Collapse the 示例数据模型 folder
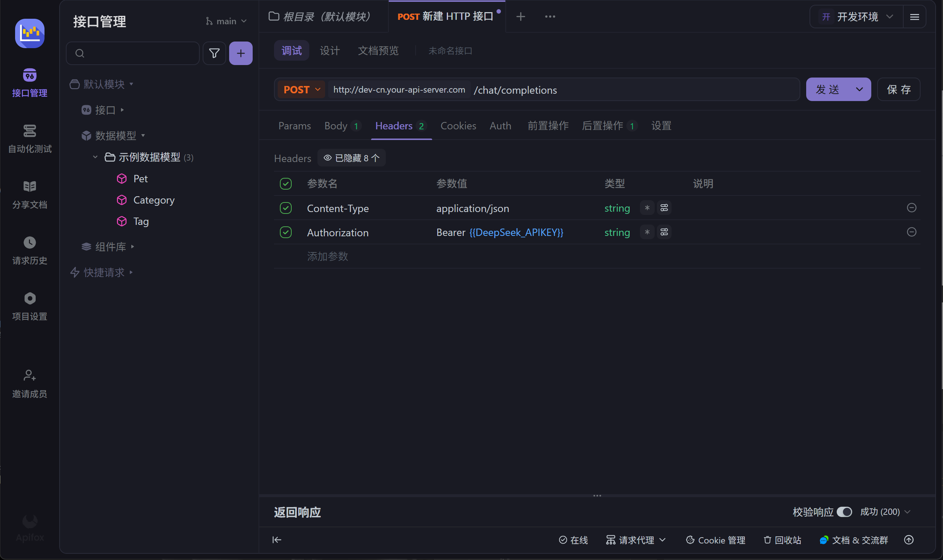Image resolution: width=943 pixels, height=560 pixels. [x=95, y=157]
